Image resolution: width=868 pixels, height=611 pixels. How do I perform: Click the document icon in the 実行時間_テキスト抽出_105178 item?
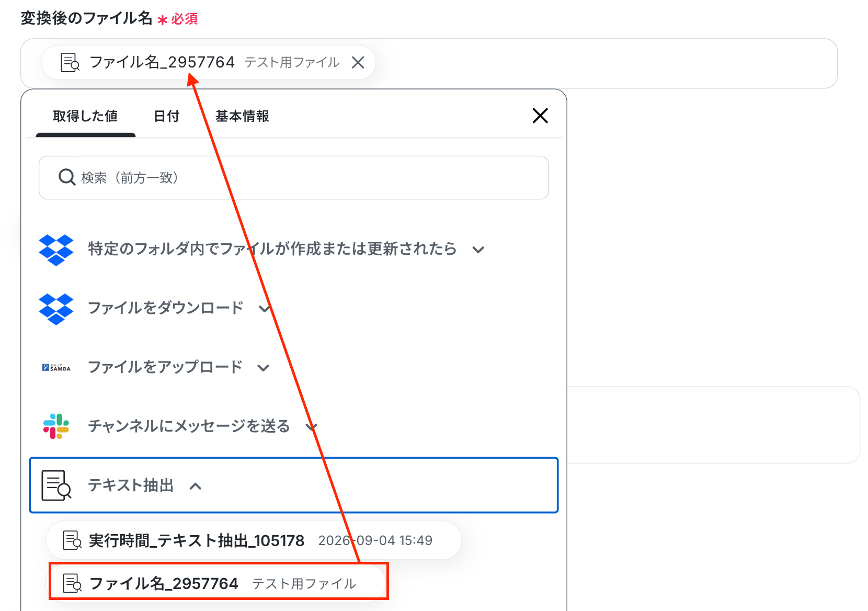[72, 540]
